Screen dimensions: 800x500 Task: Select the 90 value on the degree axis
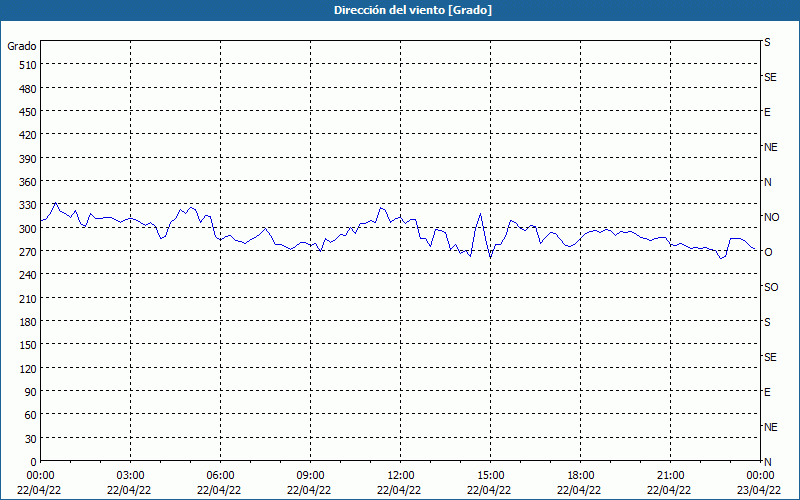point(31,392)
